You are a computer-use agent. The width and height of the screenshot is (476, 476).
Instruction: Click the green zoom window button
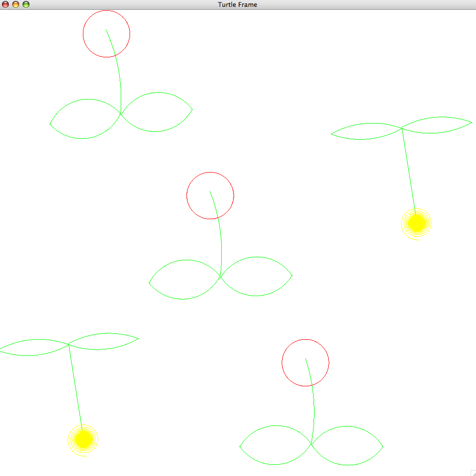point(26,4)
